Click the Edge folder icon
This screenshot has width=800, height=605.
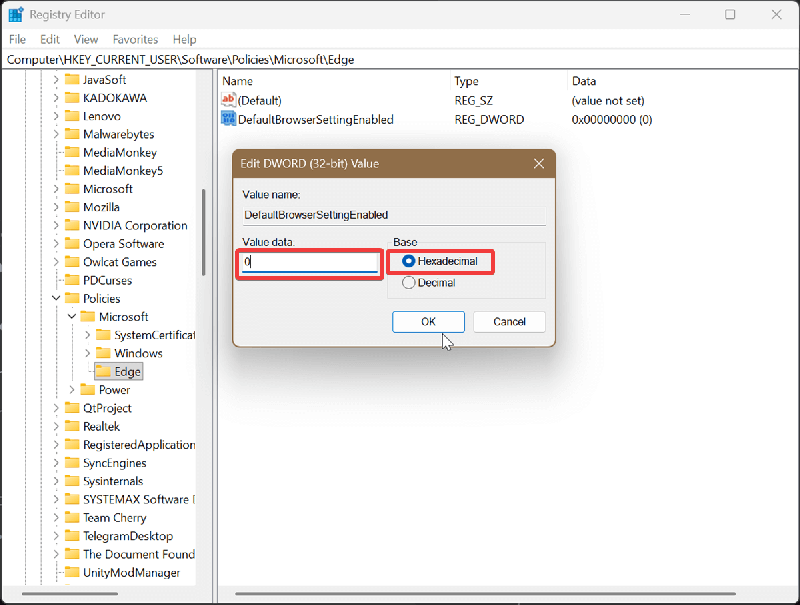104,371
